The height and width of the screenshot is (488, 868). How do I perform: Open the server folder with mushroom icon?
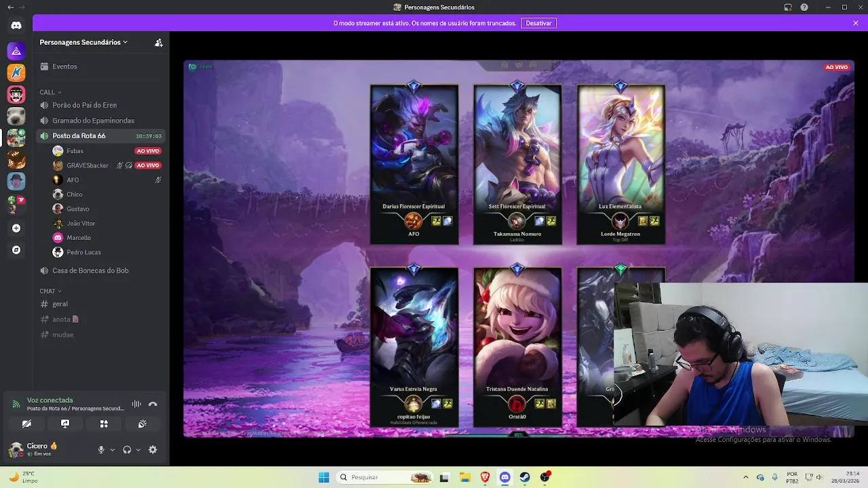point(16,204)
